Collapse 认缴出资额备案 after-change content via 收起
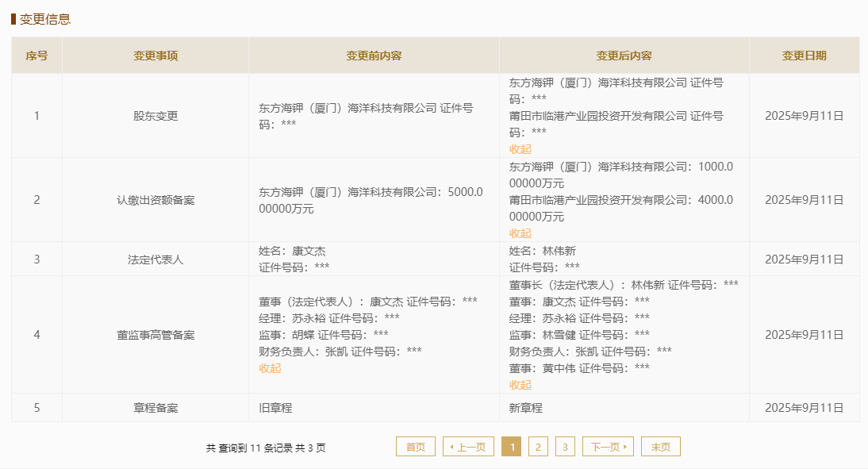The width and height of the screenshot is (868, 469). coord(520,233)
